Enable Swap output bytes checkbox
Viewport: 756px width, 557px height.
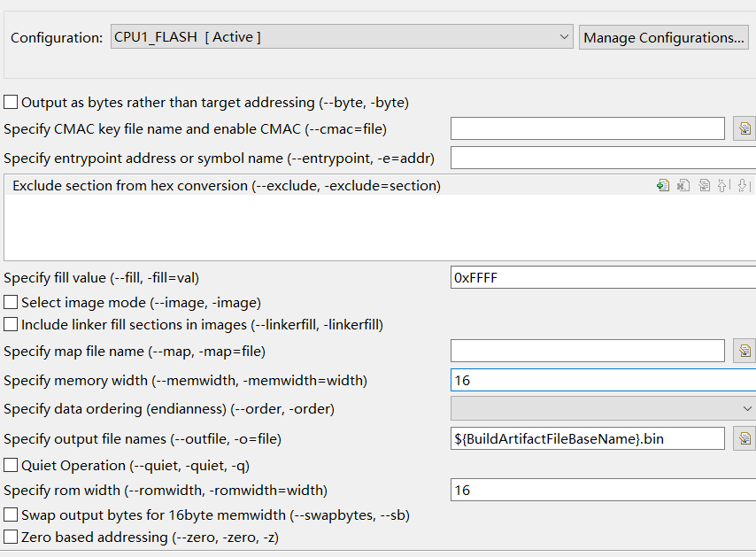point(11,515)
